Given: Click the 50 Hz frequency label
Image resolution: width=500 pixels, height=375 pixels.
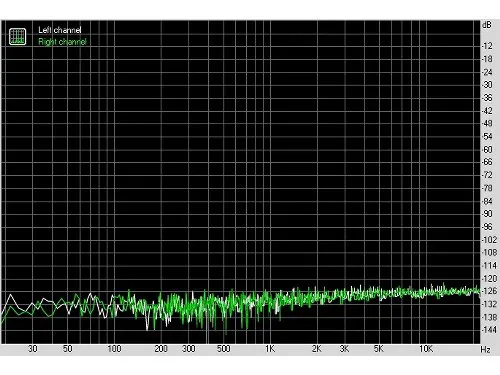Looking at the screenshot, I should (x=68, y=349).
